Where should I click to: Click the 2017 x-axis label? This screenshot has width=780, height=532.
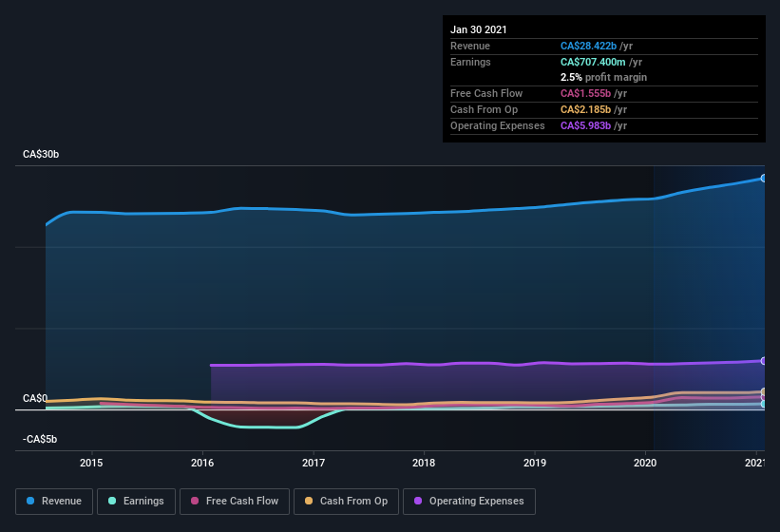(314, 463)
